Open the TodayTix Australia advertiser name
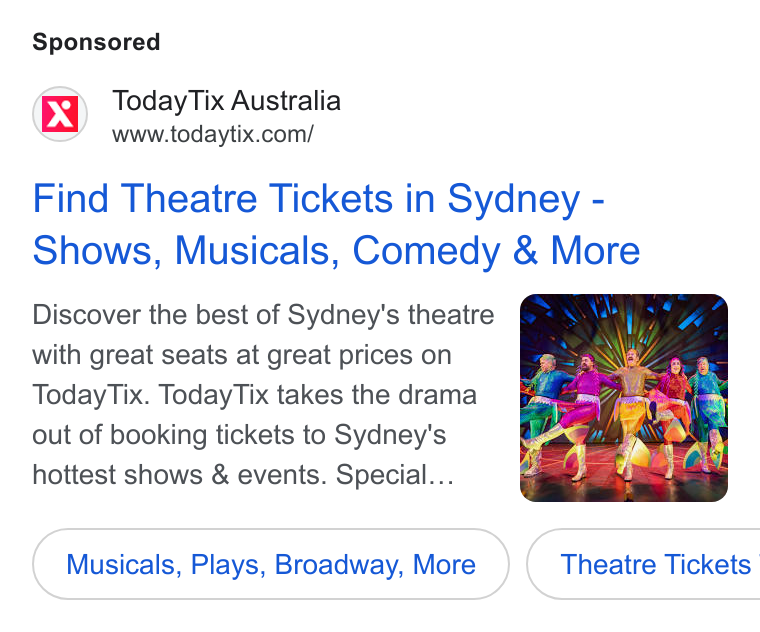Viewport: 760px width, 632px height. click(x=226, y=101)
